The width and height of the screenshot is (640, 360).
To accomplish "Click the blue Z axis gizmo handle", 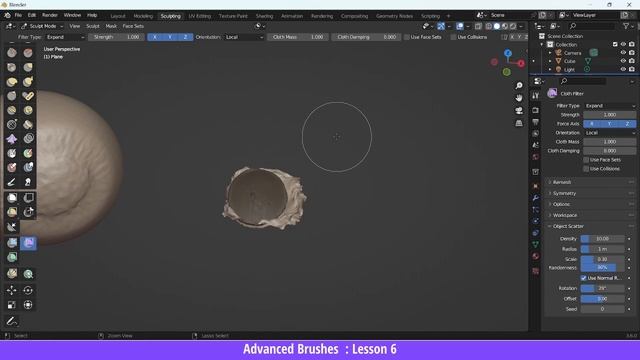I will [x=508, y=53].
